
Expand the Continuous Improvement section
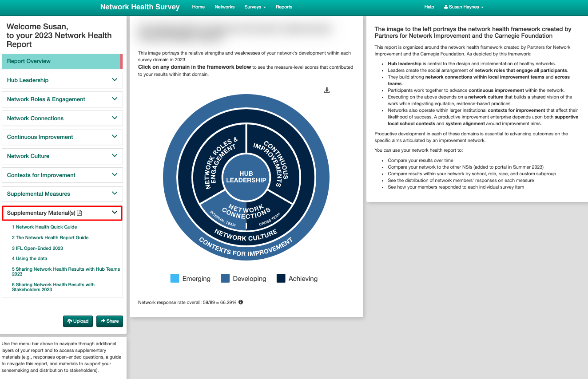click(62, 137)
